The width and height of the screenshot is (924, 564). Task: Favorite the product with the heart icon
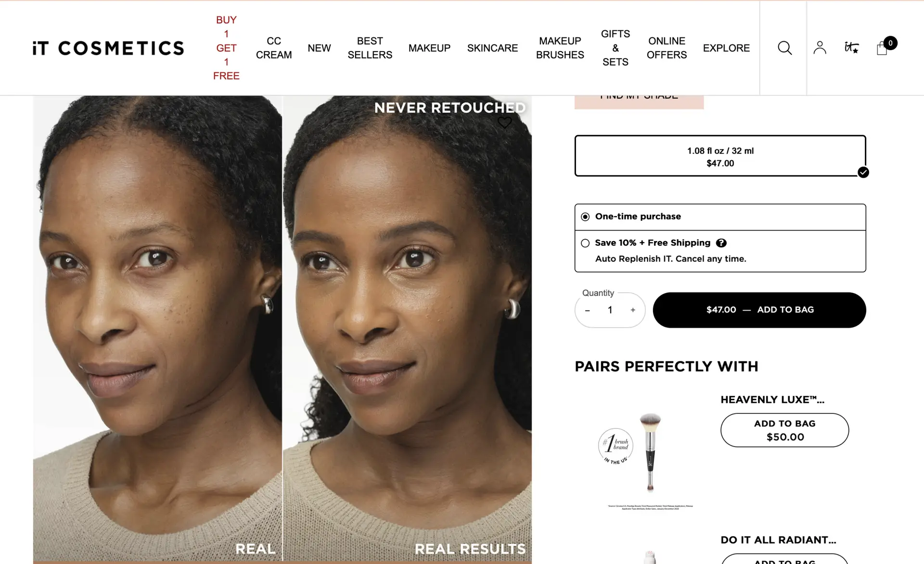click(504, 122)
